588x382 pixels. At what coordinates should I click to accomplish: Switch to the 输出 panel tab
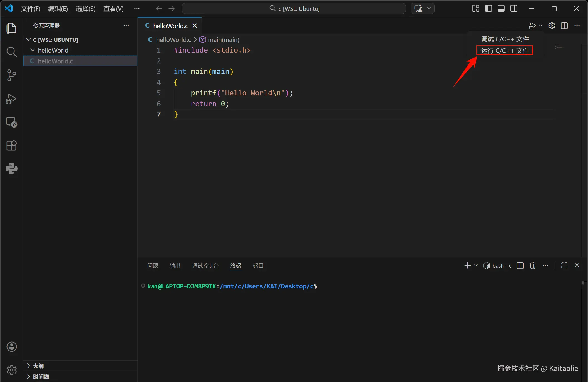[x=175, y=266]
